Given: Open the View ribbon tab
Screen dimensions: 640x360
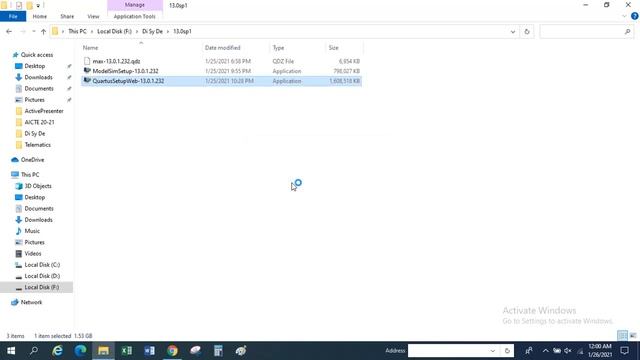Looking at the screenshot, I should click(93, 16).
